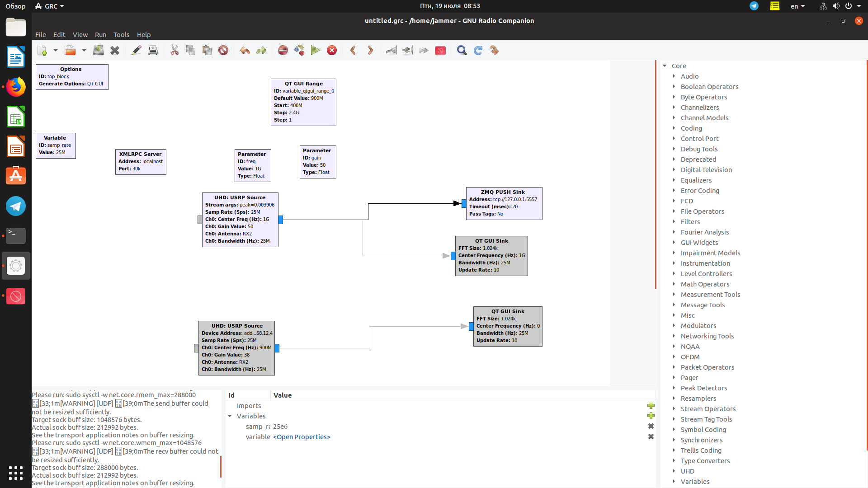Find blocks with search icon
Viewport: 868px width, 488px height.
tap(462, 51)
